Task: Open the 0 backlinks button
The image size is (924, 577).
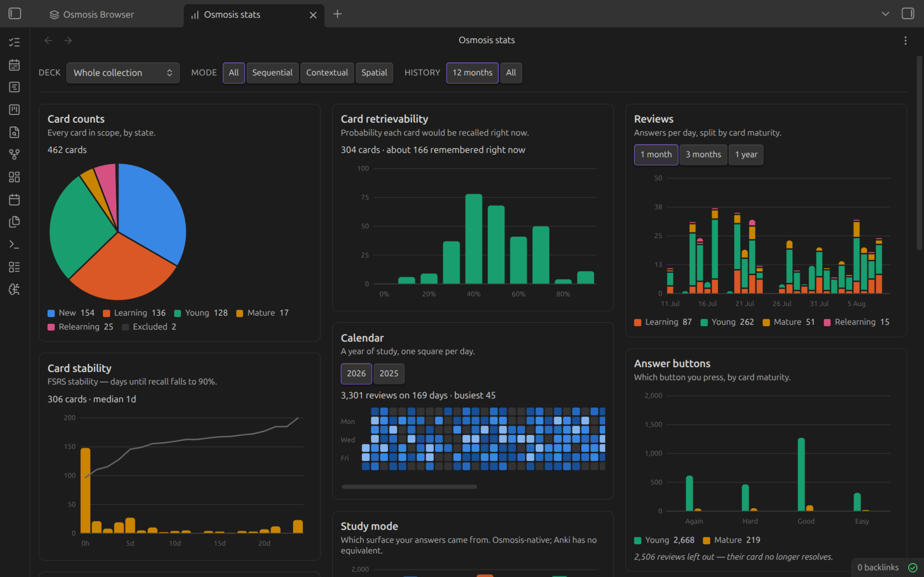Action: click(x=878, y=567)
